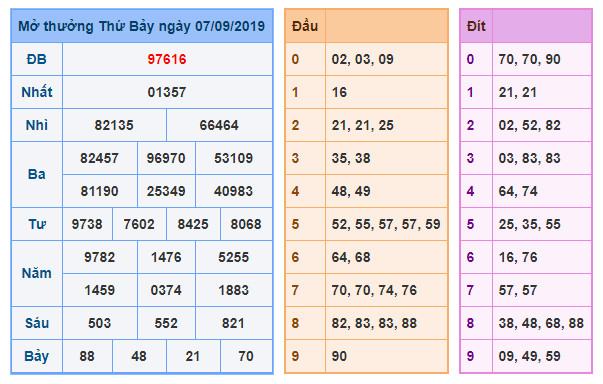Select the ĐB prize number 97616
Viewport: 603px width, 384px height.
click(x=167, y=59)
